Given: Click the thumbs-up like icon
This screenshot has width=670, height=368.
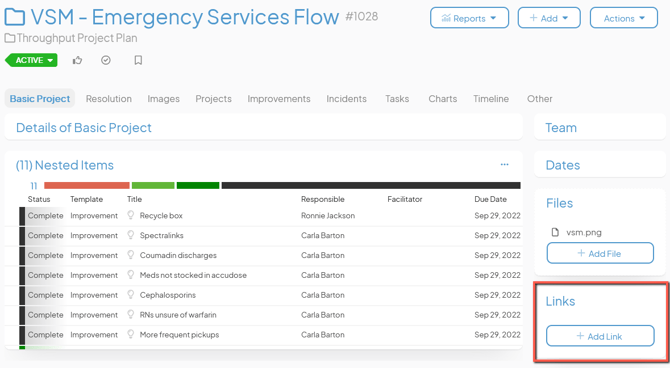Looking at the screenshot, I should click(x=77, y=60).
